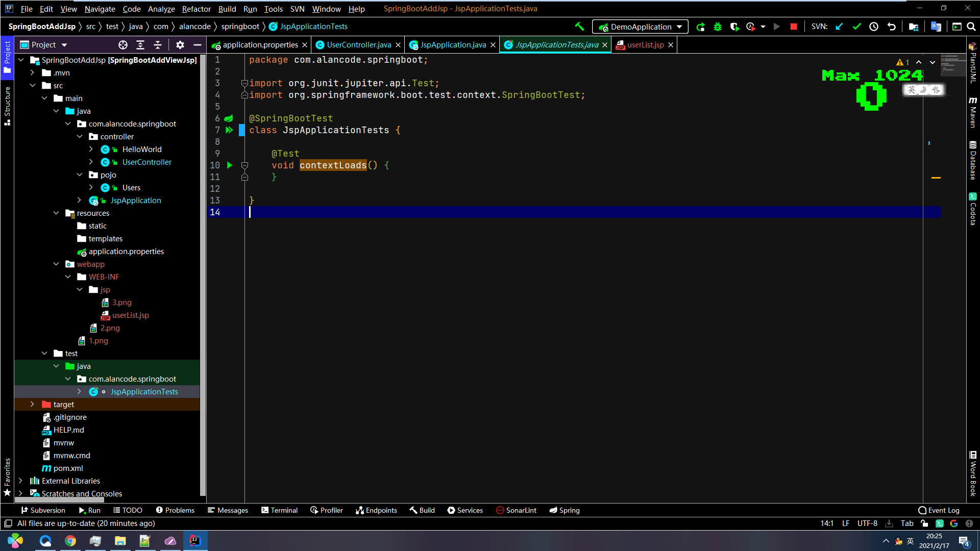Start debugging with the bug icon
Image resolution: width=980 pixels, height=551 pixels.
coord(718,27)
